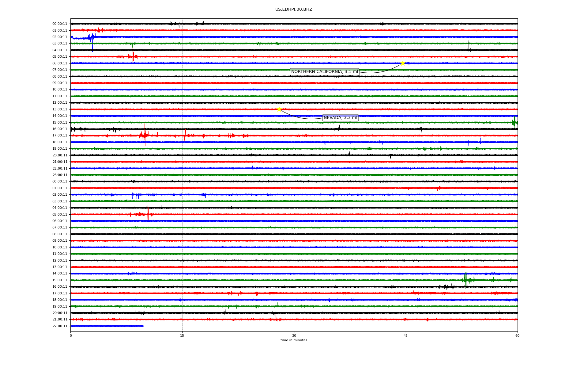Click the "time in minutes" axis label
Viewport: 588px width, 368px height.
pos(294,340)
